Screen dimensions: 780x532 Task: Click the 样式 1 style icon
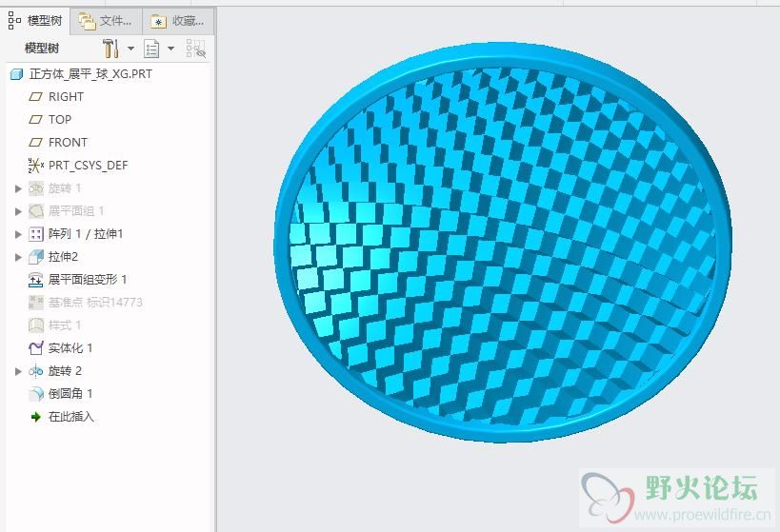click(36, 325)
